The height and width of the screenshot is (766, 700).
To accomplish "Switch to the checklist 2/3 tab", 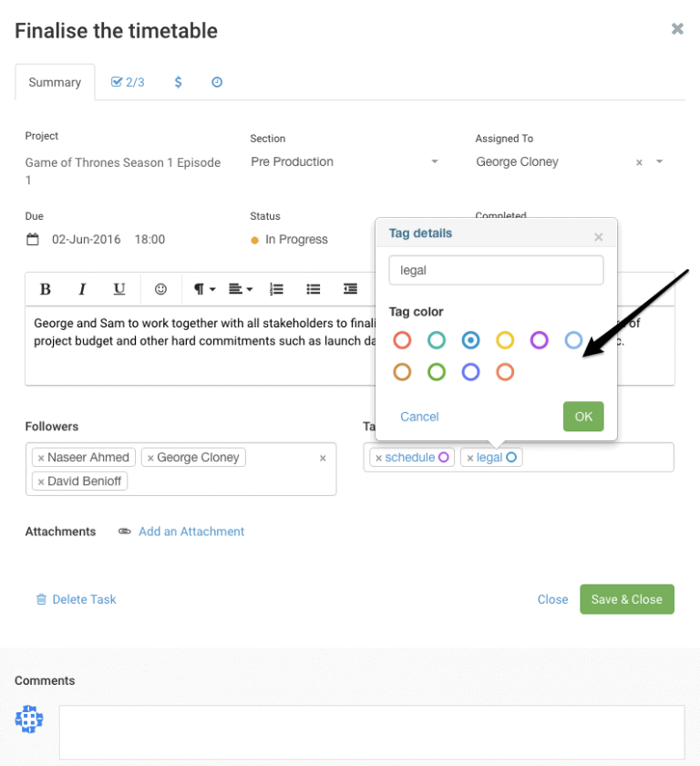I will (x=128, y=82).
